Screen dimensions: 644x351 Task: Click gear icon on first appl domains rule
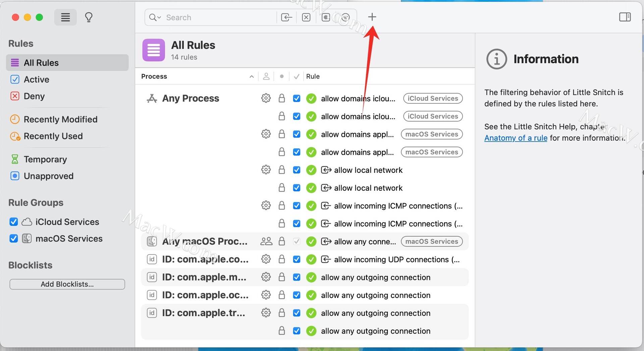click(266, 134)
